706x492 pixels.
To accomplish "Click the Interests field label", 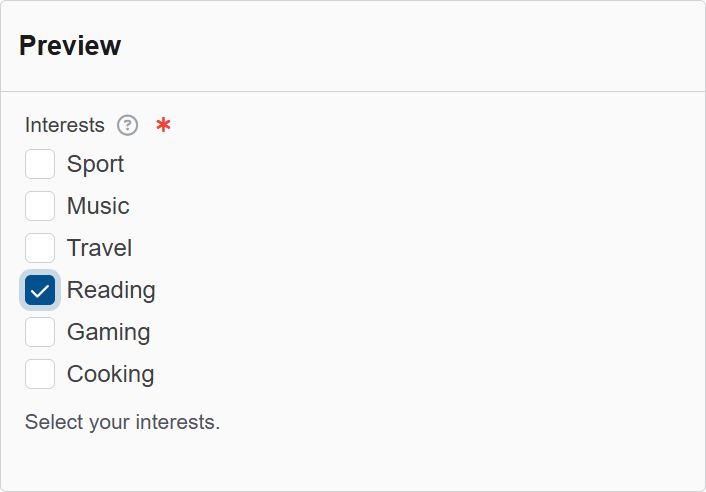I will point(65,125).
